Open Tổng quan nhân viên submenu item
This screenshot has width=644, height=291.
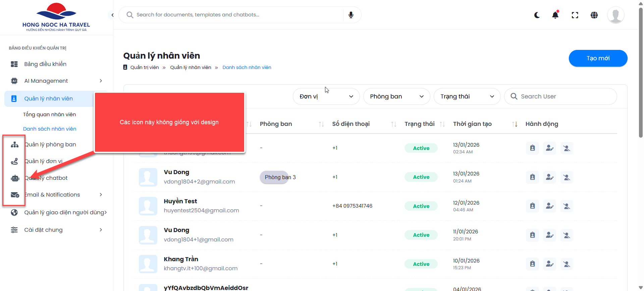pos(49,115)
